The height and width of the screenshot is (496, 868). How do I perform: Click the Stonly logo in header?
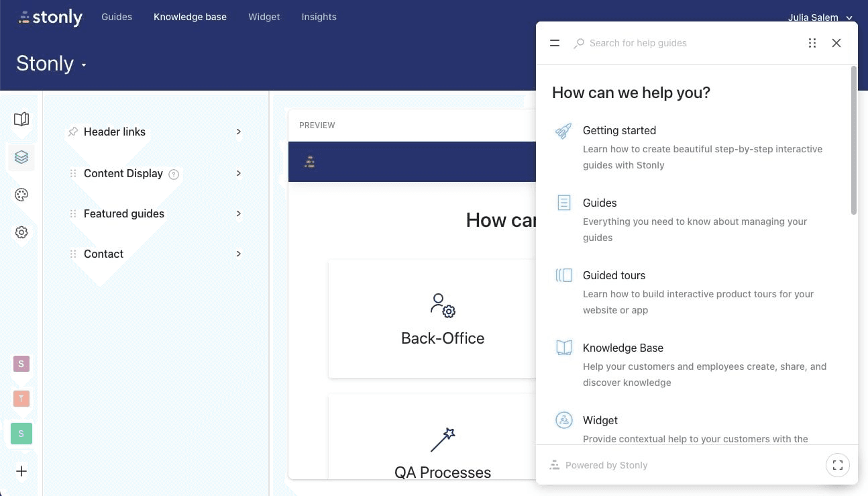pos(50,17)
